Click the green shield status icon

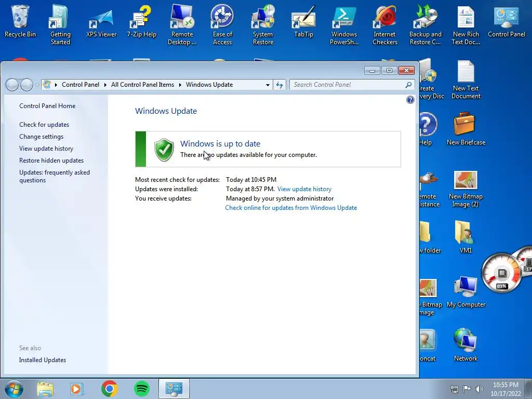pos(164,149)
